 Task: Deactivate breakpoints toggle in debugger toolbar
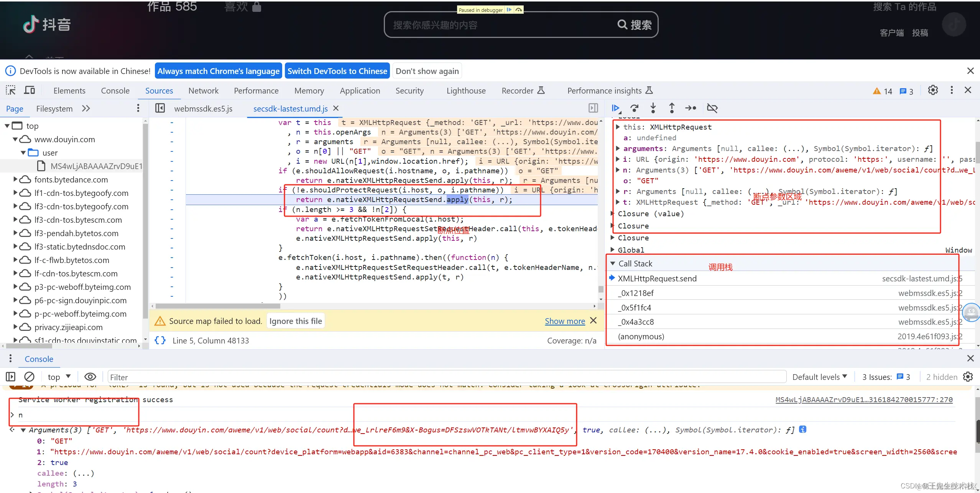[x=712, y=108]
